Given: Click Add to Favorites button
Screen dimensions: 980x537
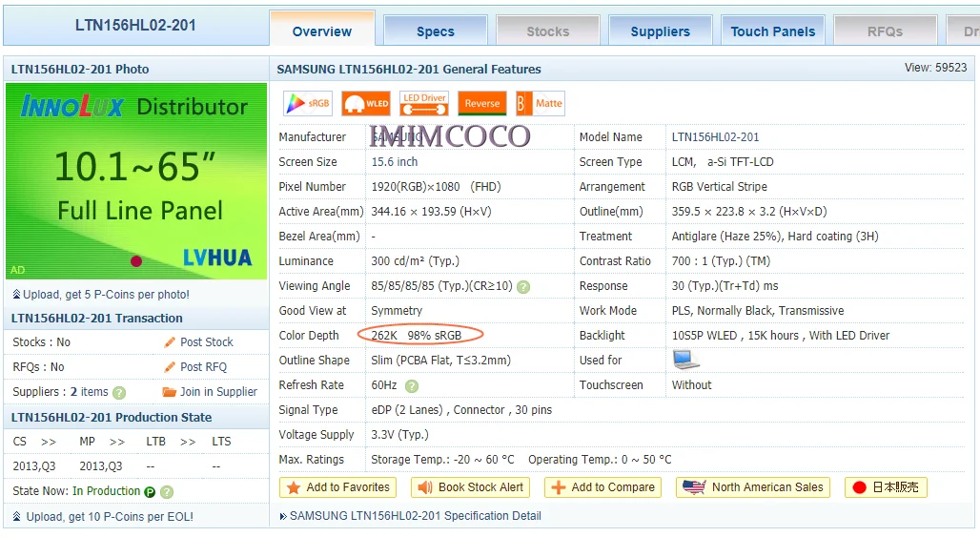Looking at the screenshot, I should point(338,487).
